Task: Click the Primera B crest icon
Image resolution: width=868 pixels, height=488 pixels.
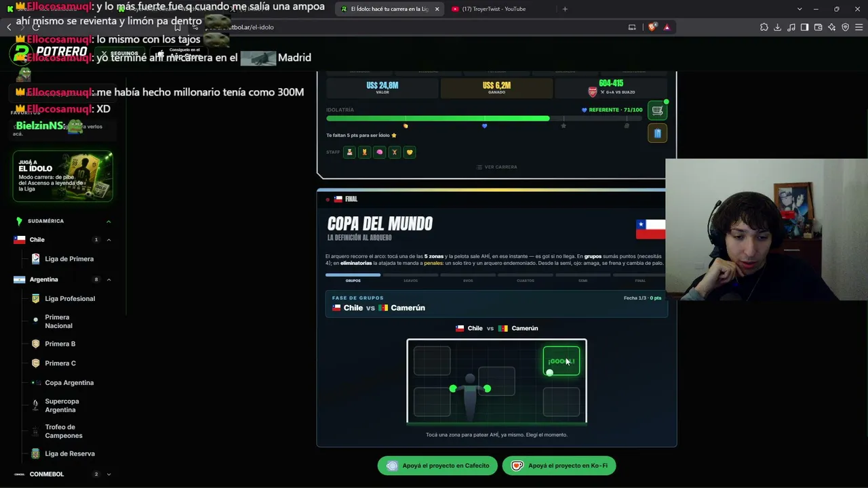Action: (x=35, y=344)
